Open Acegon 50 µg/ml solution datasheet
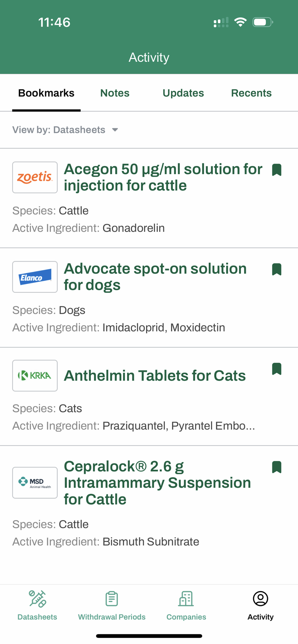This screenshot has width=298, height=644. 163,177
